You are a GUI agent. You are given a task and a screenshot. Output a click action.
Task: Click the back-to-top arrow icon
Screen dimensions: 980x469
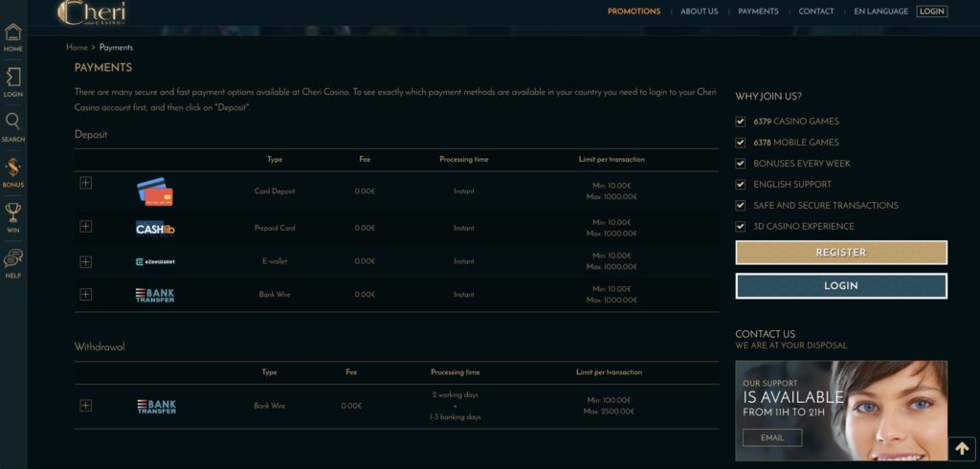click(x=962, y=449)
